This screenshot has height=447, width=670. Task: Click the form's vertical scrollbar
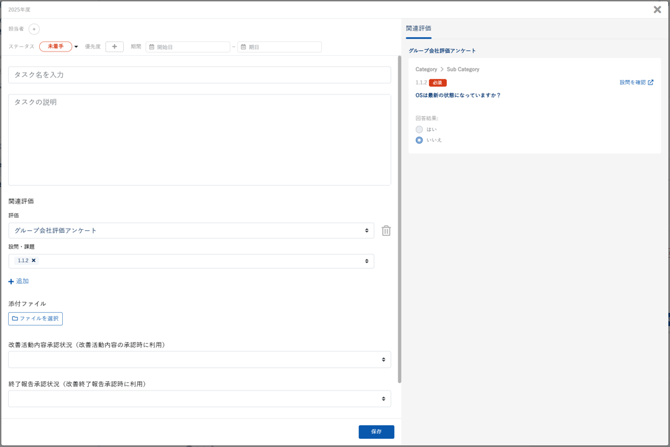[x=399, y=220]
